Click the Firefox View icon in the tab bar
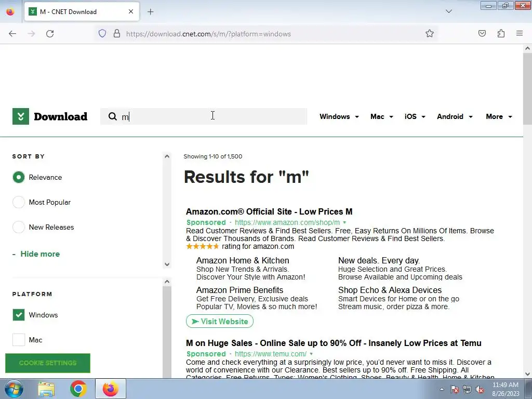Screen dimensions: 532x399 click(10, 12)
